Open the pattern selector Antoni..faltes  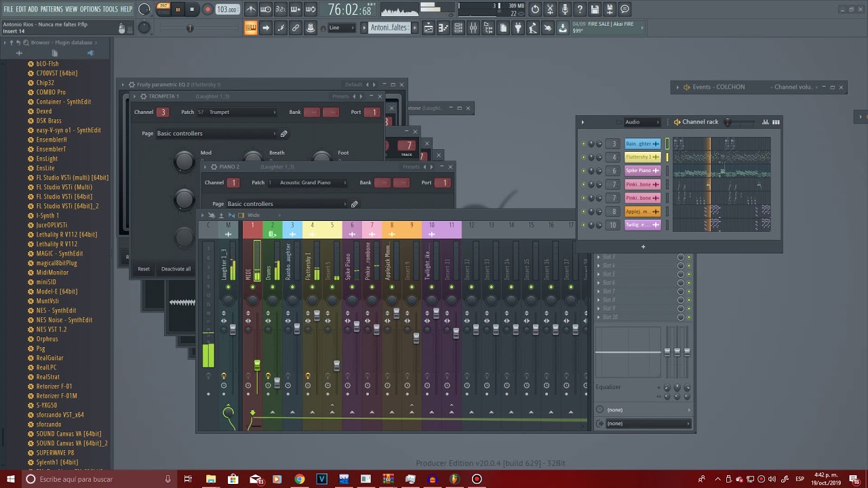tap(389, 28)
